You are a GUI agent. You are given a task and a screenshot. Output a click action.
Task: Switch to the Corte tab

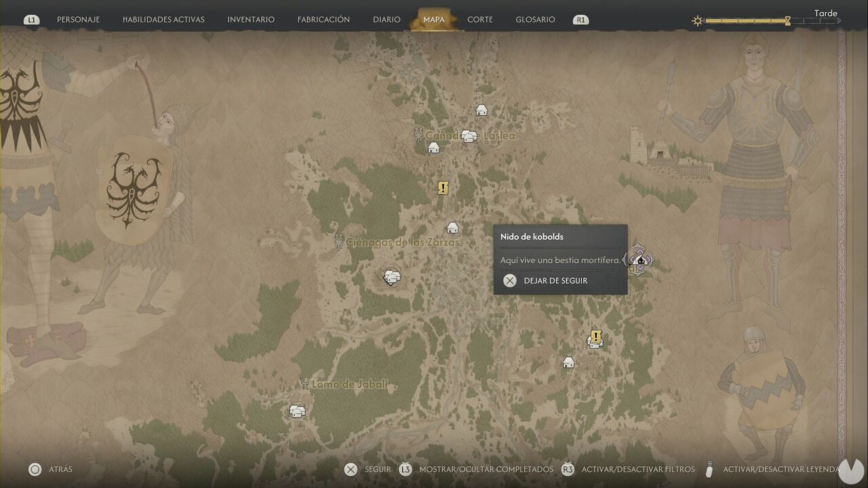[480, 20]
